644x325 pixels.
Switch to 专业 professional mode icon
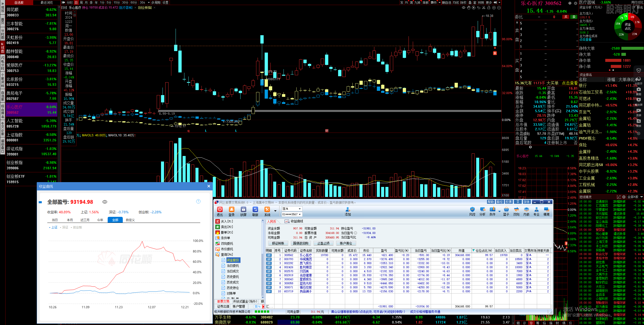click(536, 212)
